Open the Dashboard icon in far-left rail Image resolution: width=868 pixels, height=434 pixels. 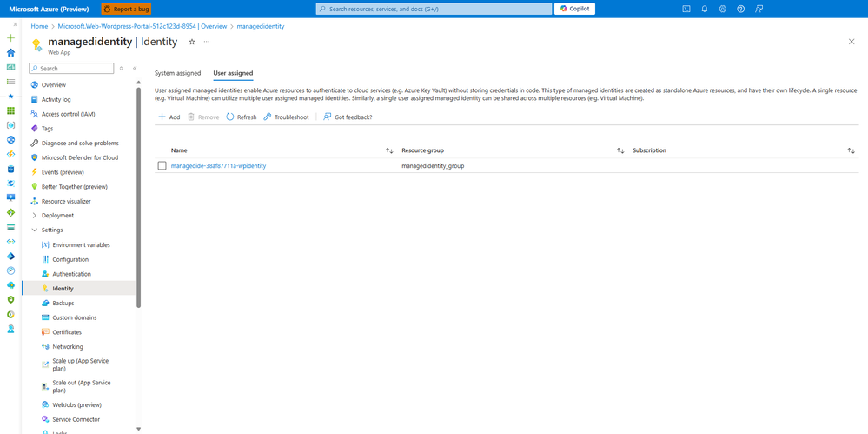(x=10, y=67)
